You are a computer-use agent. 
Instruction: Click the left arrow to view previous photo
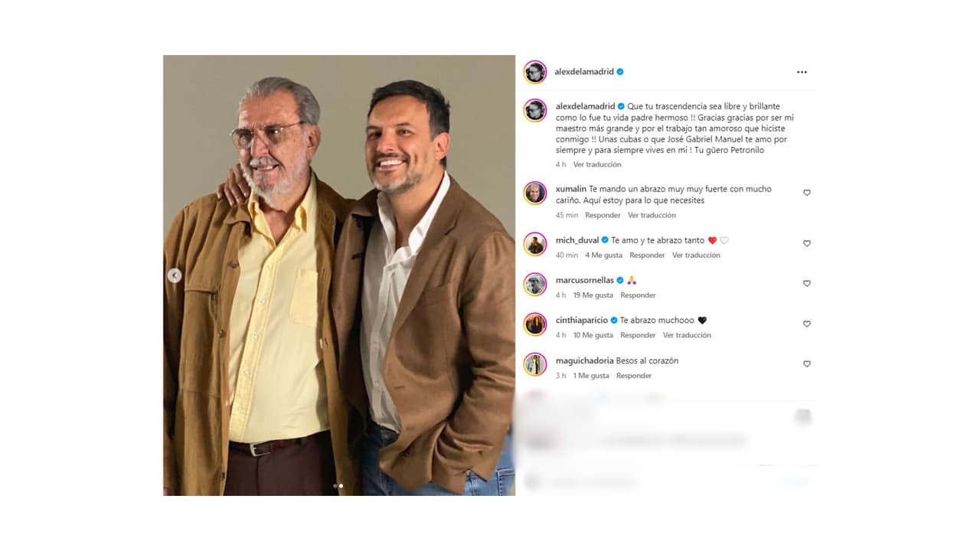tap(174, 275)
